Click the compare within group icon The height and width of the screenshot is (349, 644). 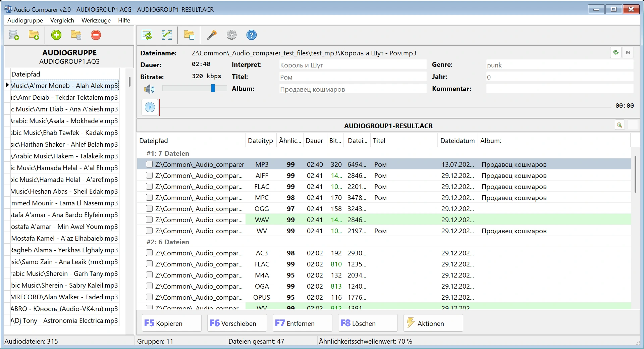pyautogui.click(x=147, y=35)
